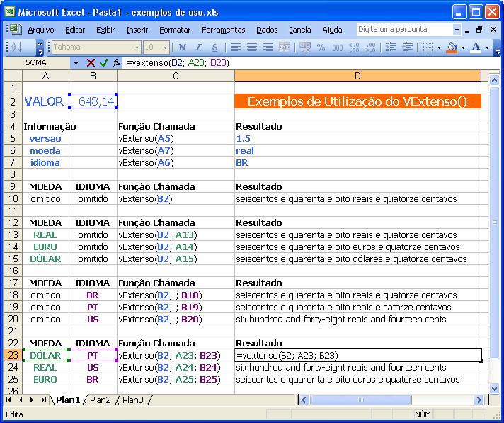Switch to the Plan3 sheet tab

(133, 400)
